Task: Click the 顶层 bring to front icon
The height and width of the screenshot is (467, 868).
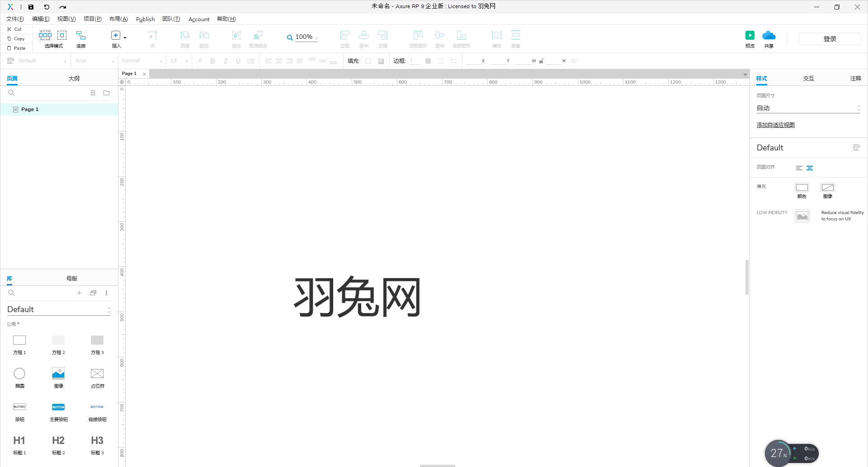Action: click(185, 35)
